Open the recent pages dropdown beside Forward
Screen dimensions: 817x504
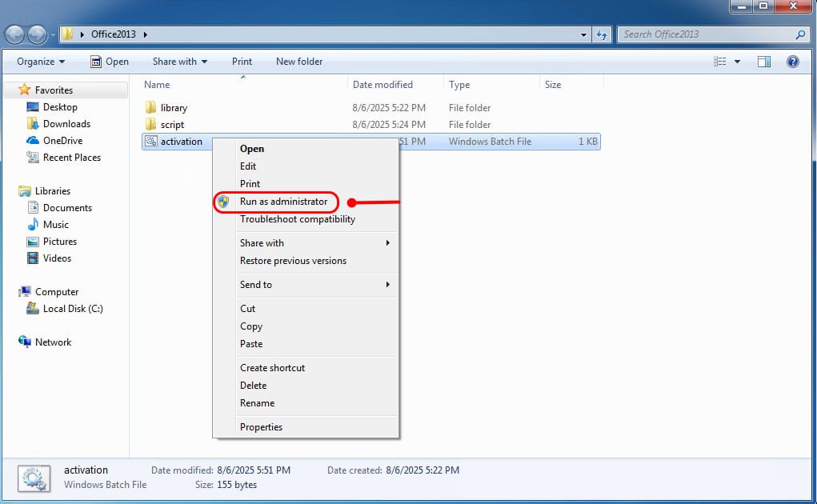click(53, 35)
